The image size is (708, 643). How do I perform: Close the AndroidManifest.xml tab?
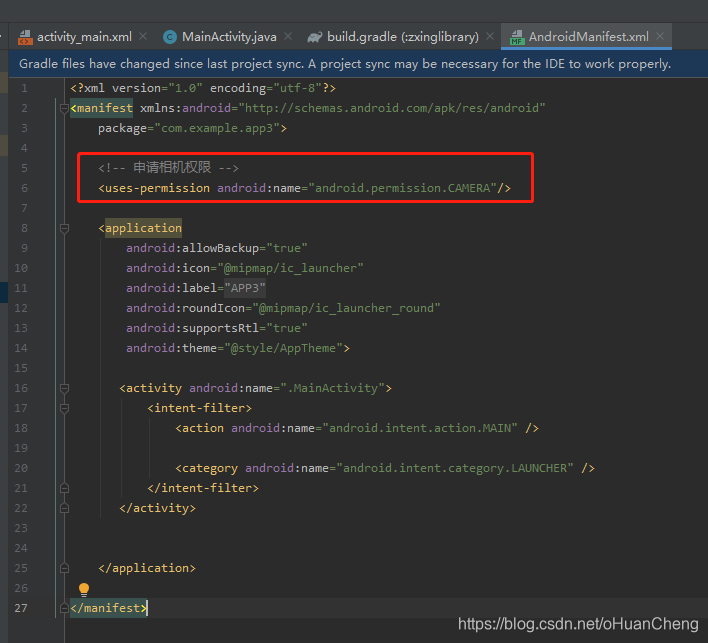click(x=660, y=36)
